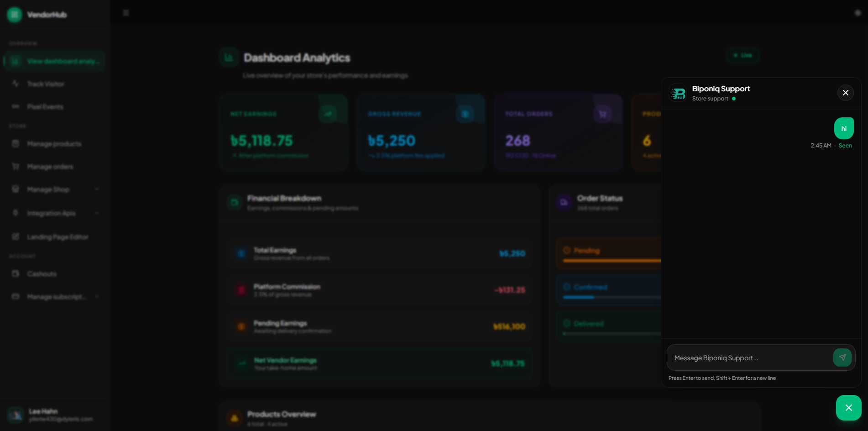
Task: Open Lee Hahn user profile avatar
Action: [x=16, y=415]
